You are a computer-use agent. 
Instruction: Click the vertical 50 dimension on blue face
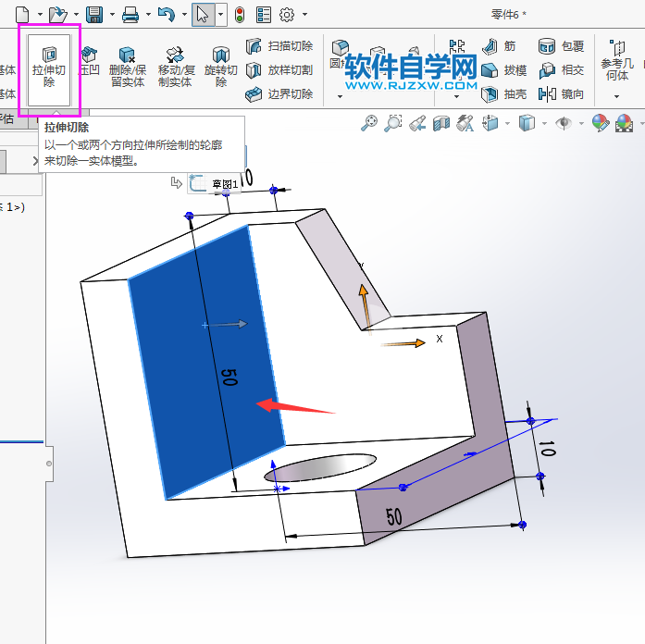(229, 377)
